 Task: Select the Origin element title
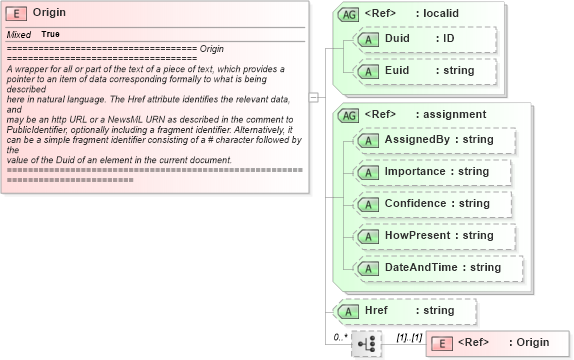coord(49,12)
